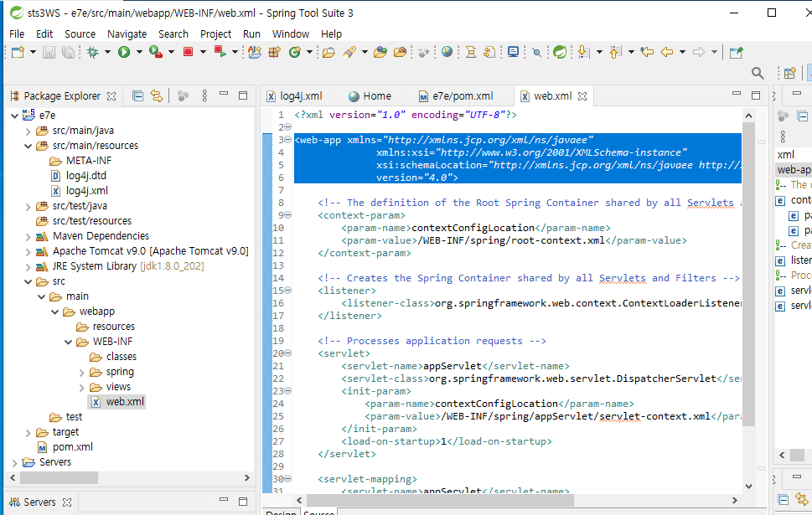
Task: Expand the Servers project node
Action: 14,462
